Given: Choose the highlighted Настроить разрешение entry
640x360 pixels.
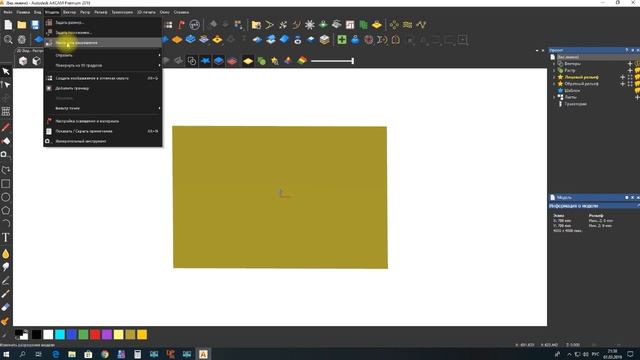Looking at the screenshot, I should (x=103, y=42).
